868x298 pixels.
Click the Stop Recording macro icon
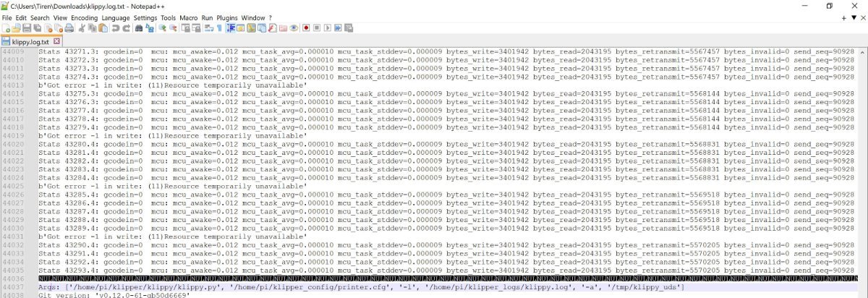pos(316,28)
